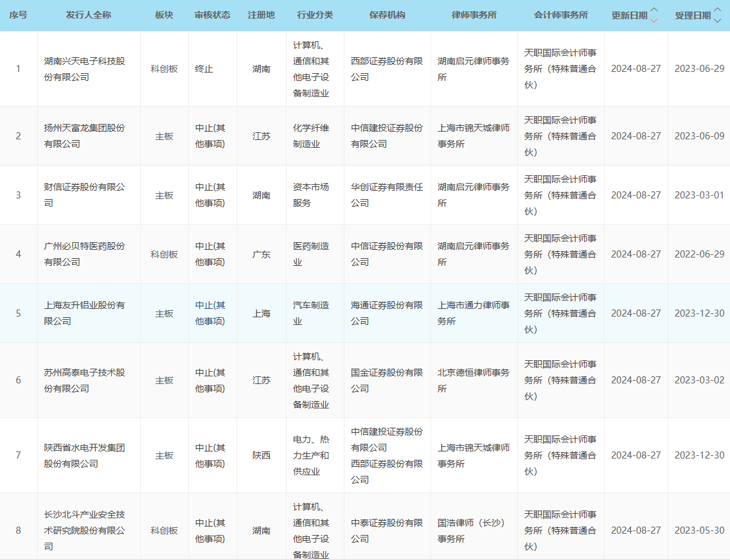Click the 板块 column header
Screen dimensions: 730x560
tap(164, 15)
